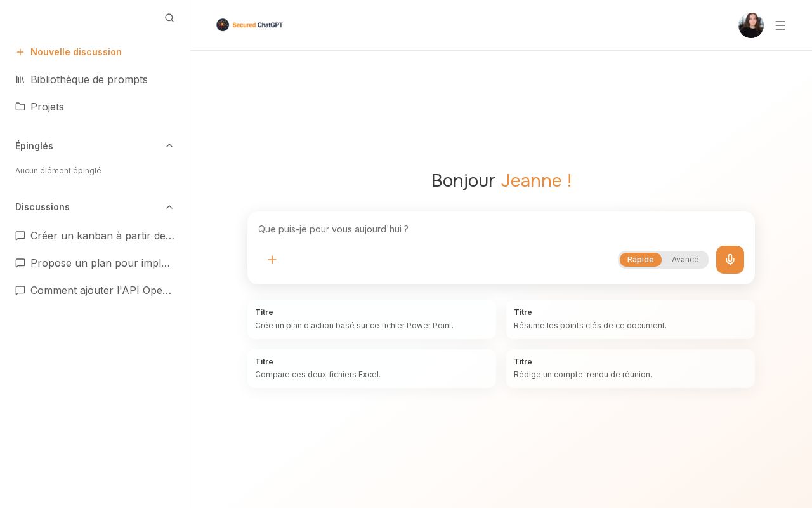Collapse the Épinglés section chevron
The width and height of the screenshot is (812, 508).
[169, 145]
